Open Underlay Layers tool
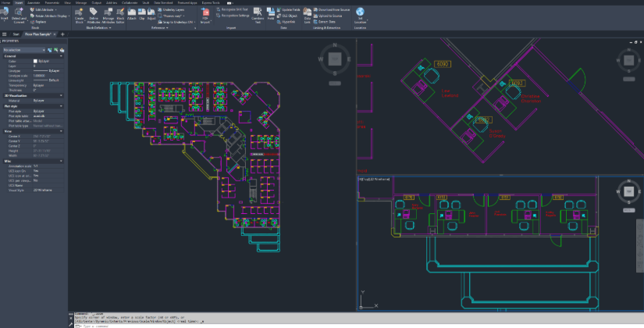The image size is (644, 328). (x=171, y=9)
